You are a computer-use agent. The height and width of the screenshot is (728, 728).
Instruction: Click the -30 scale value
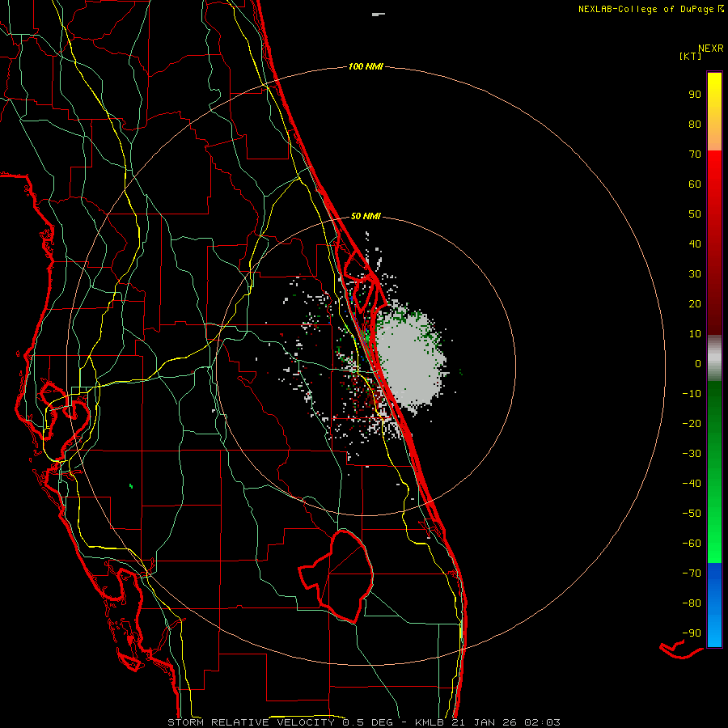click(692, 454)
